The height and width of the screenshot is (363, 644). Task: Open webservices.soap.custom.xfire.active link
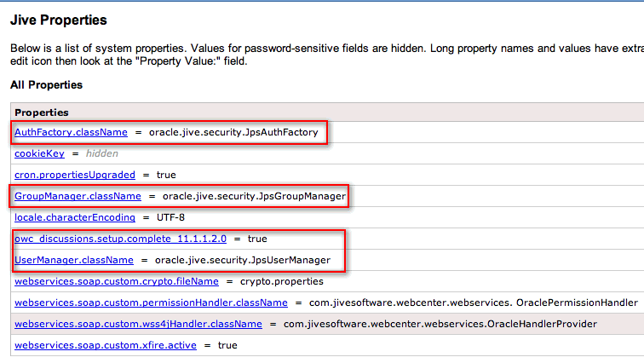tap(106, 346)
